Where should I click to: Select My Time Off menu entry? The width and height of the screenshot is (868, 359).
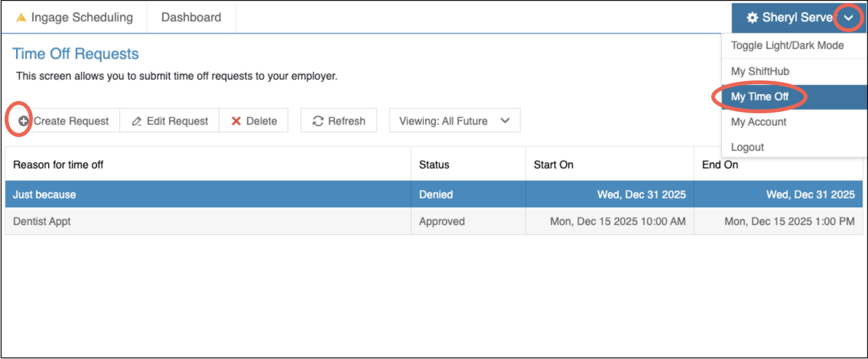760,97
